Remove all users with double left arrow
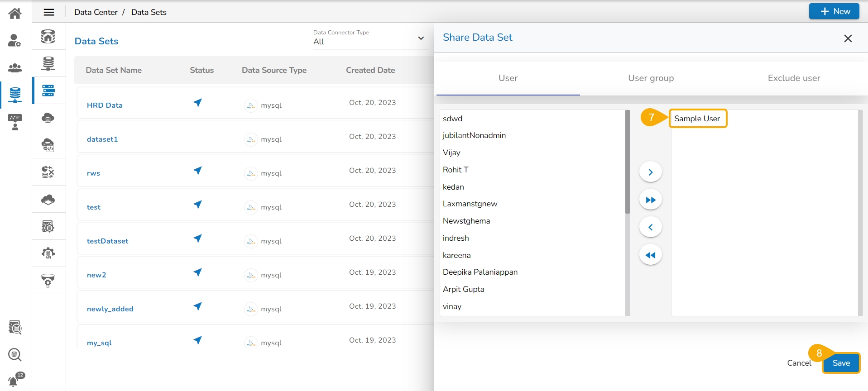Viewport: 868px width, 391px height. click(x=650, y=255)
